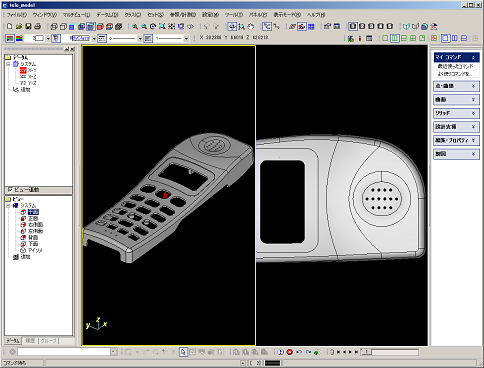Click the line style icon before dashed line
Viewport: 484px width, 368px height.
point(102,38)
